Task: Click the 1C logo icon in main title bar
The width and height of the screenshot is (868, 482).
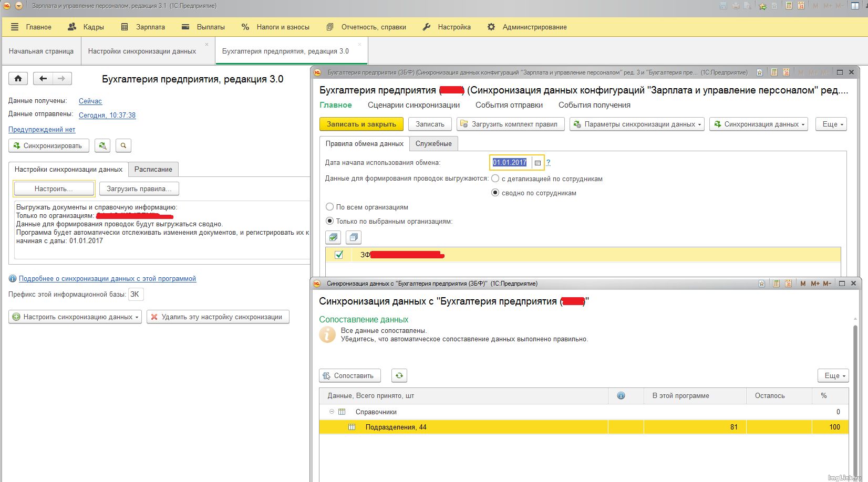Action: [x=7, y=6]
